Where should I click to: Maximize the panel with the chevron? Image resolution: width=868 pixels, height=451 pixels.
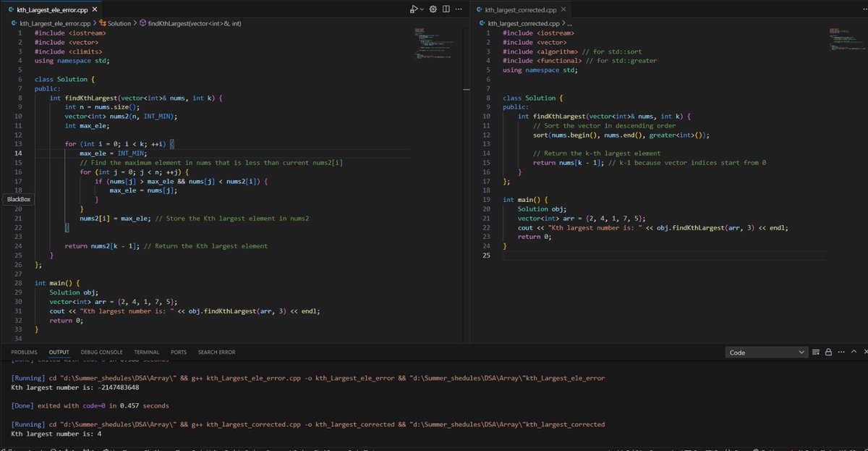coord(856,352)
